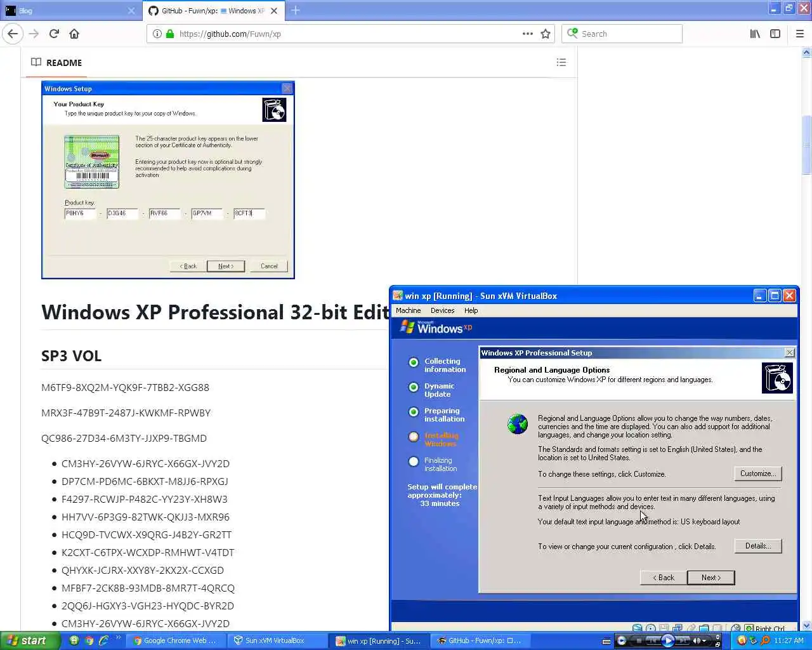Close the GitHub Fuwn/xp tab
This screenshot has width=812, height=650.
pos(274,11)
